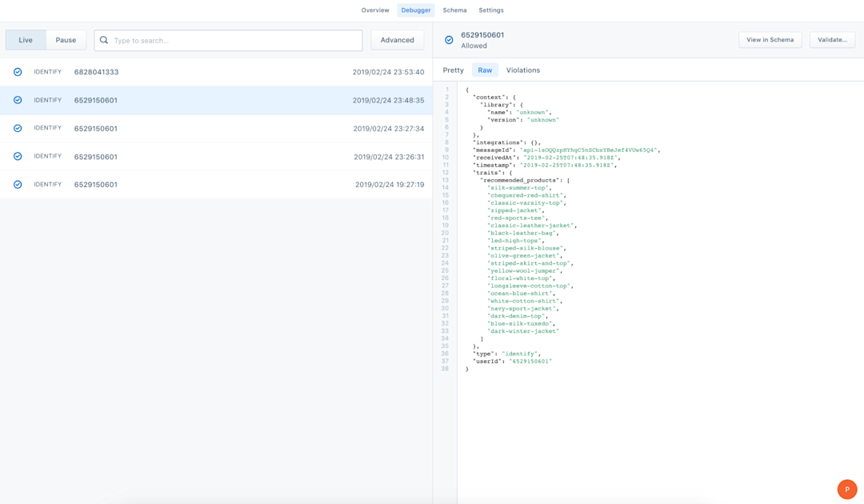Focus the Type to search field
This screenshot has width=864, height=504.
pos(228,40)
